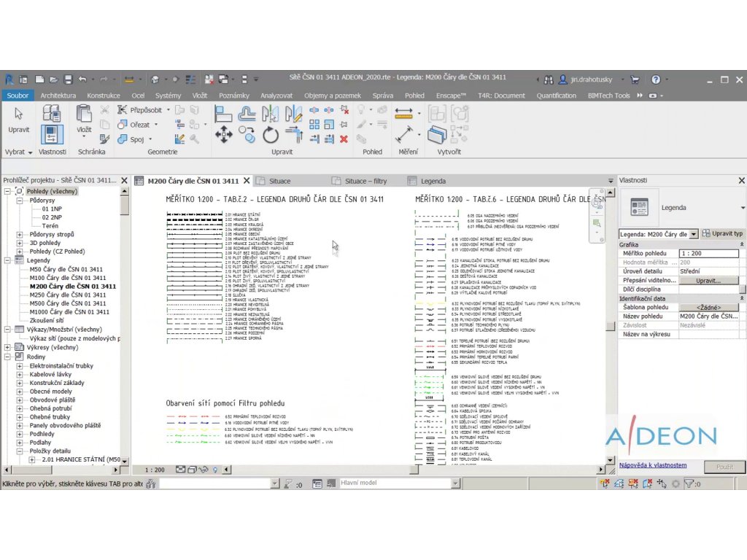Click the filter icon in status bar
The width and height of the screenshot is (747, 560).
[x=689, y=484]
